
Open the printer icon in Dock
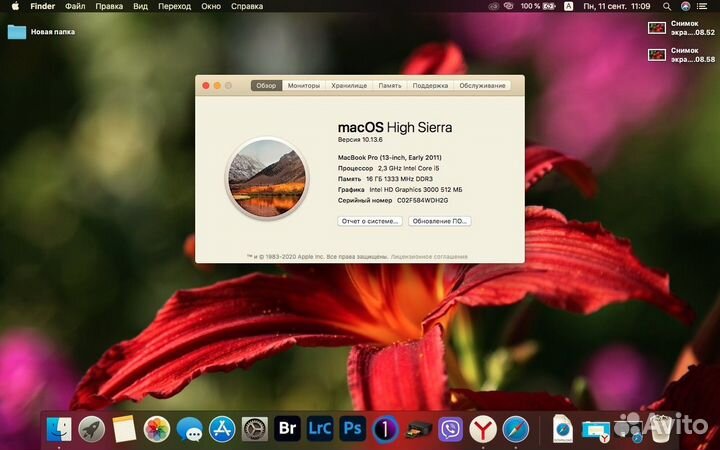click(x=418, y=430)
